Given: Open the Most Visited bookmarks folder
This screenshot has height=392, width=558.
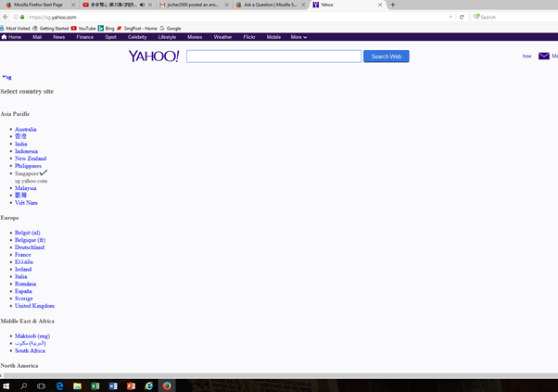Looking at the screenshot, I should pyautogui.click(x=15, y=28).
